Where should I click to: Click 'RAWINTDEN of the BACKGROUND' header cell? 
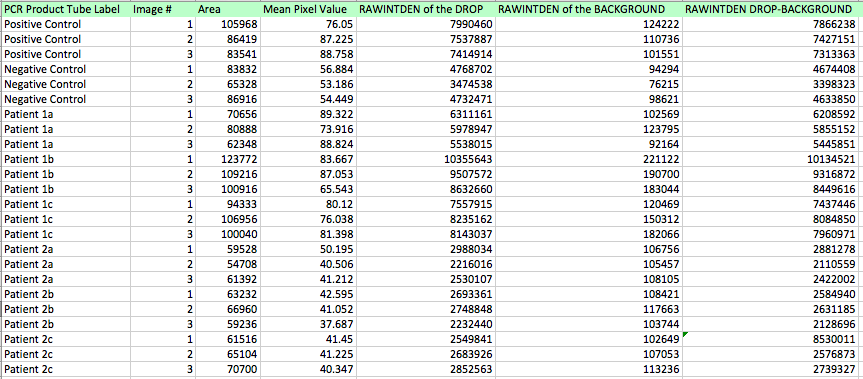589,9
